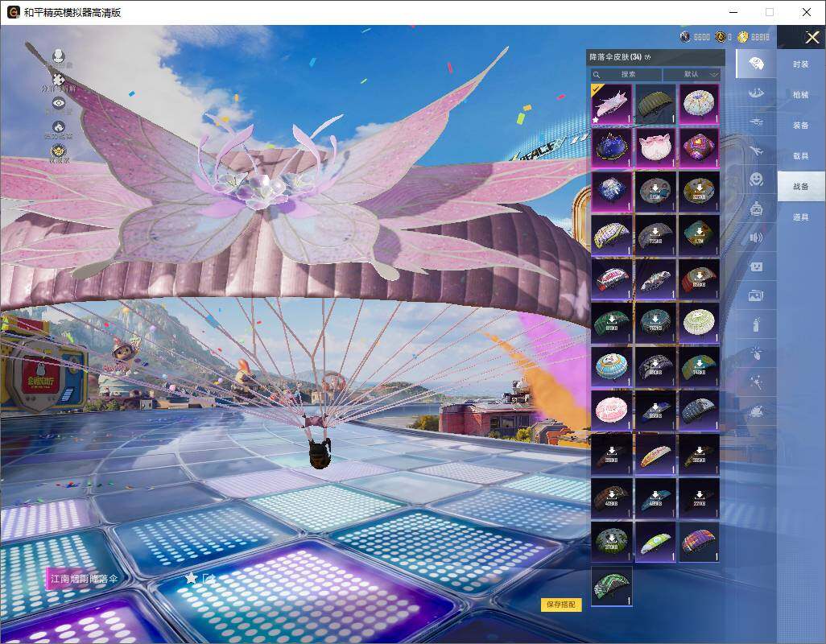Switch to the 装备 tab
This screenshot has width=826, height=644.
pyautogui.click(x=801, y=126)
